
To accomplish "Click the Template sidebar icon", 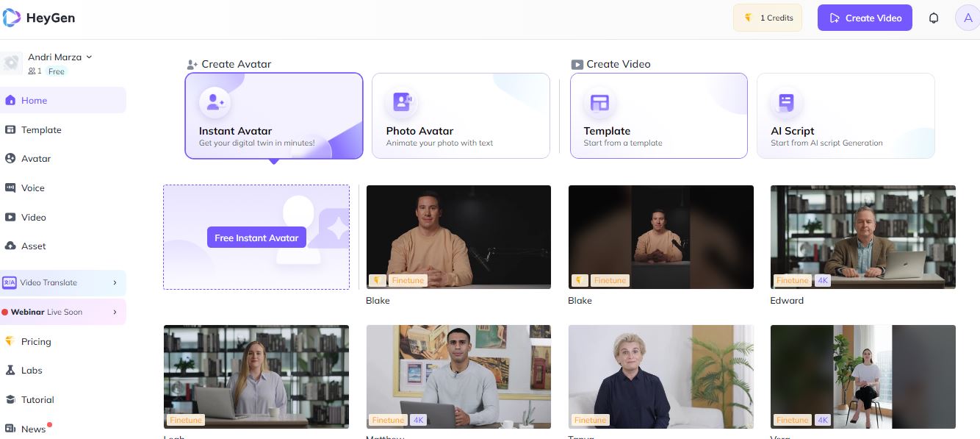I will tap(10, 129).
